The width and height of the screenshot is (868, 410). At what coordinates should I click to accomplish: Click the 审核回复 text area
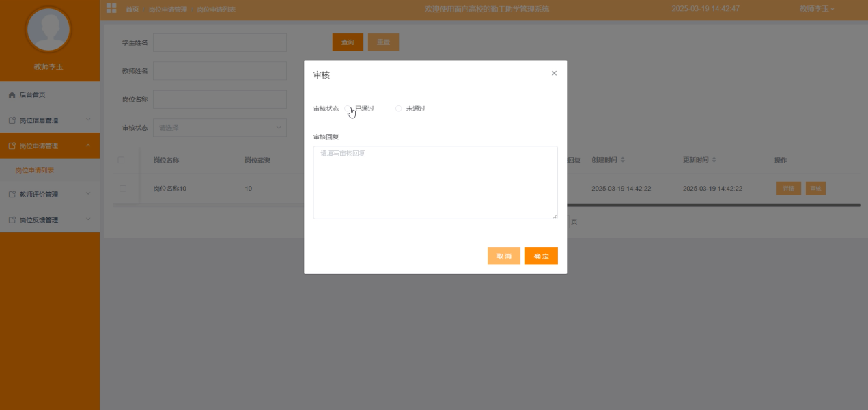pyautogui.click(x=435, y=182)
